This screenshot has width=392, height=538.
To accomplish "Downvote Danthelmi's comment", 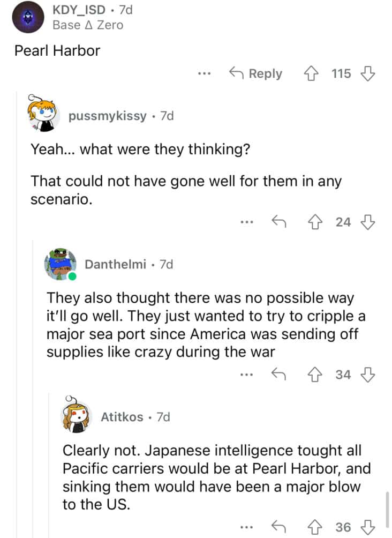I will coord(368,375).
